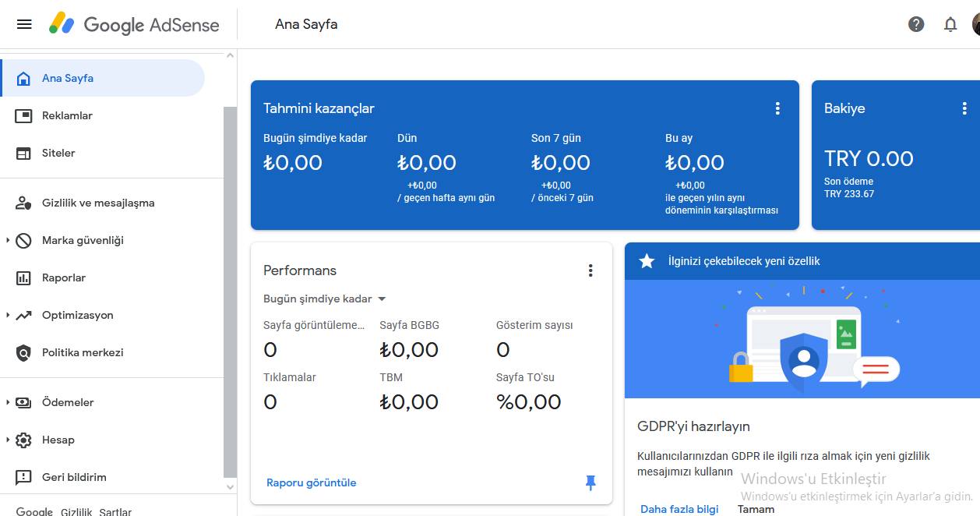
Task: Click the Son 7 gün earnings label
Action: point(556,138)
